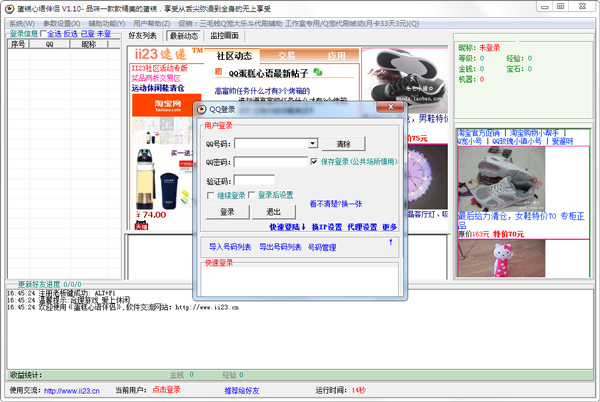Open the 更多 options link
This screenshot has width=600, height=402.
pos(389,227)
